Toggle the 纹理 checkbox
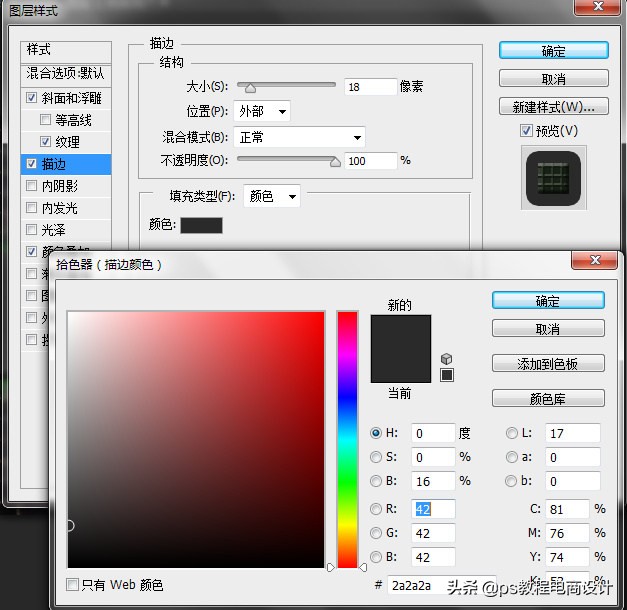 [45, 142]
